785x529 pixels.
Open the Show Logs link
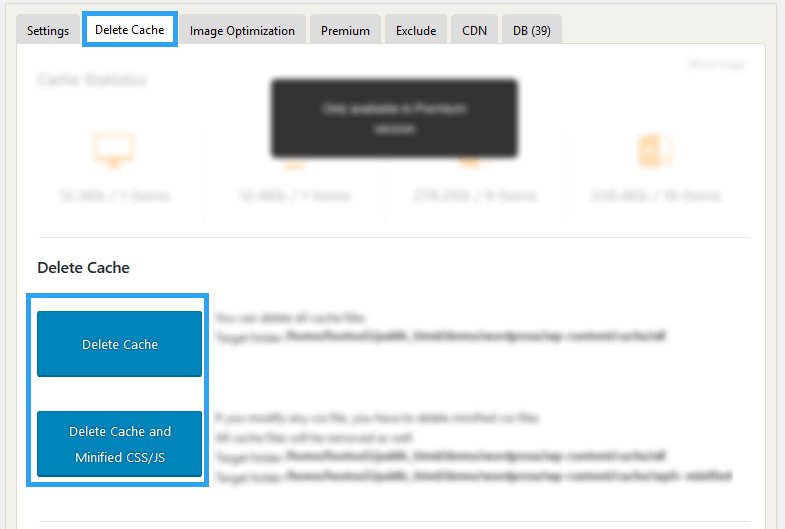(716, 65)
